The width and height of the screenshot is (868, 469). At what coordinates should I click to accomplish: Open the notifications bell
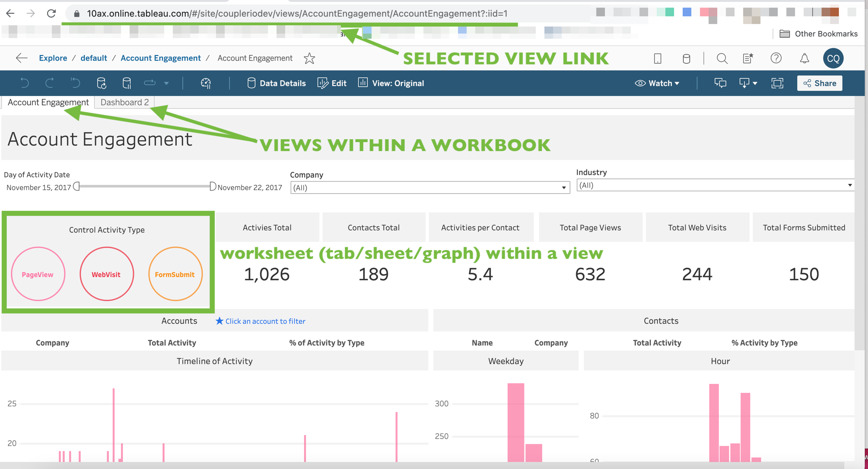(804, 58)
